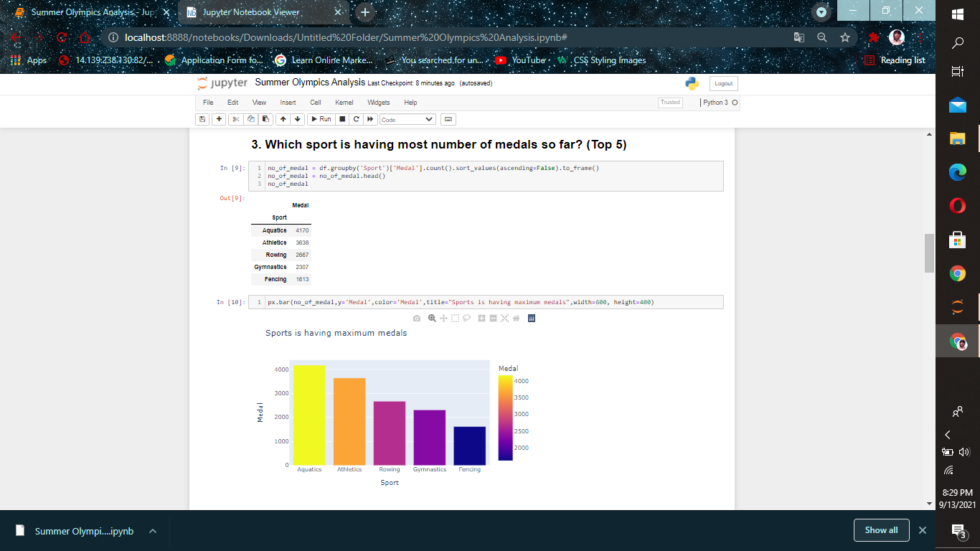Open the Kernel menu
Image resolution: width=980 pixels, height=551 pixels.
(344, 103)
